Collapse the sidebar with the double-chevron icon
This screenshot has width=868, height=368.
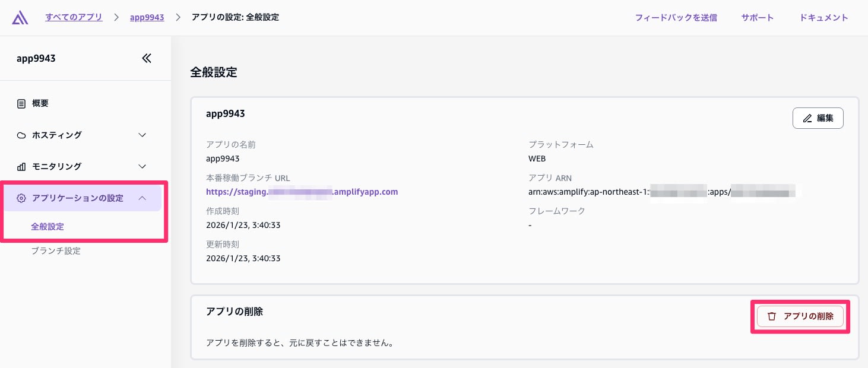coord(147,58)
